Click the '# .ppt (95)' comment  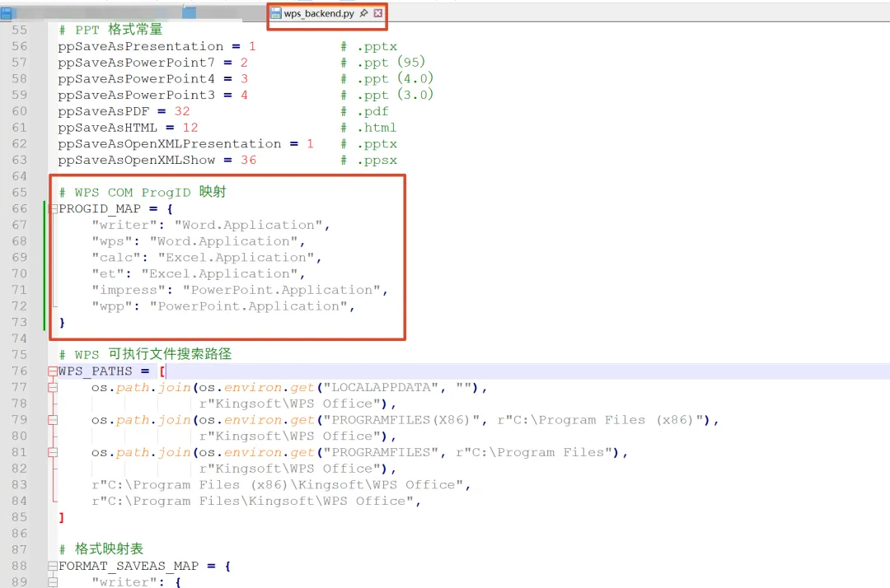pos(382,63)
